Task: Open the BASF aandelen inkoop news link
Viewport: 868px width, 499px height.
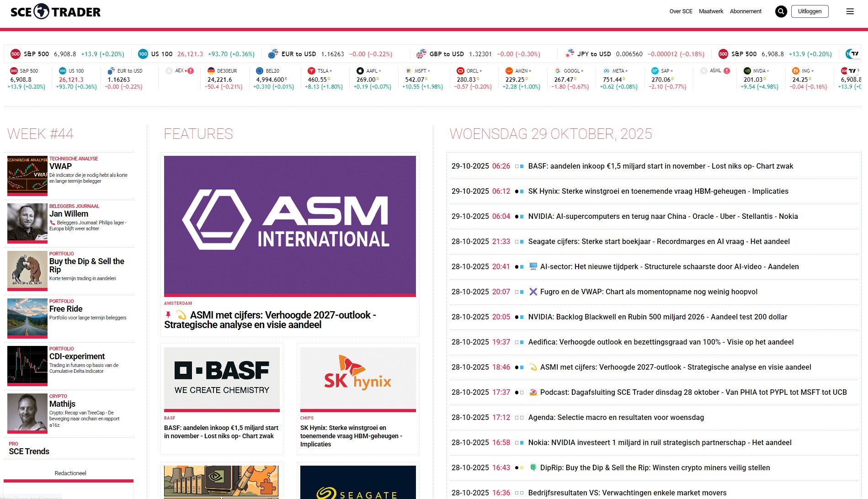Action: point(660,166)
